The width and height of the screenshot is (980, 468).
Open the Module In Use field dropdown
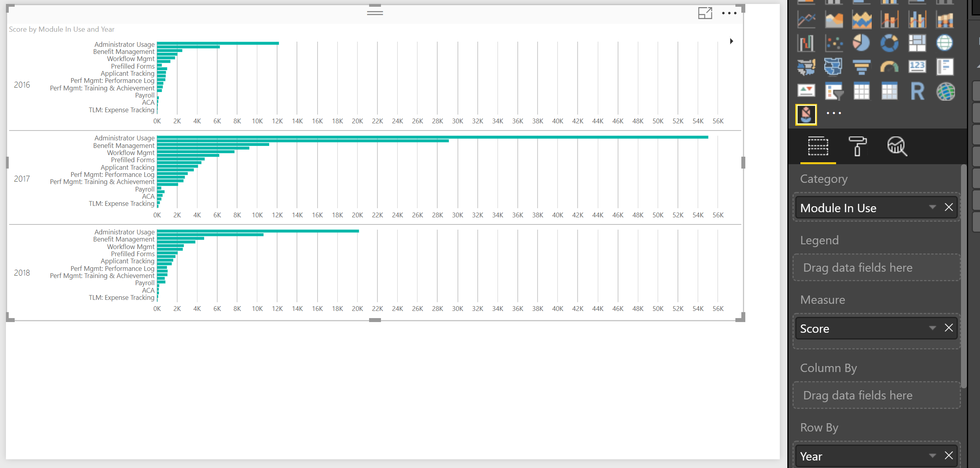click(932, 207)
